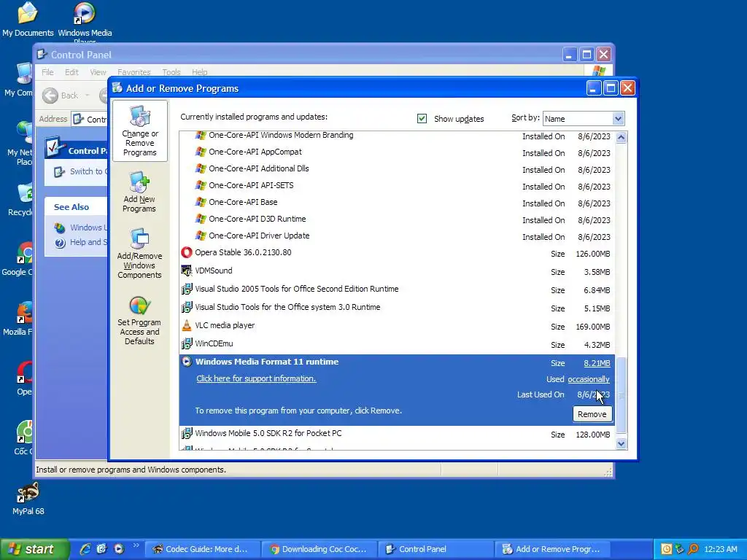Click the yellow tray icon beside the clock

[667, 549]
